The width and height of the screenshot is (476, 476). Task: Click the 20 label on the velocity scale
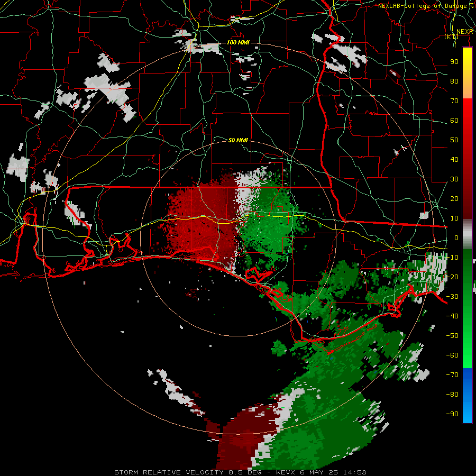point(454,198)
